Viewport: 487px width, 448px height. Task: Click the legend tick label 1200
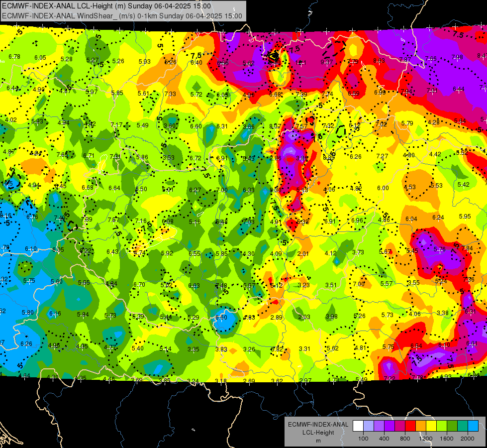pos(425,439)
